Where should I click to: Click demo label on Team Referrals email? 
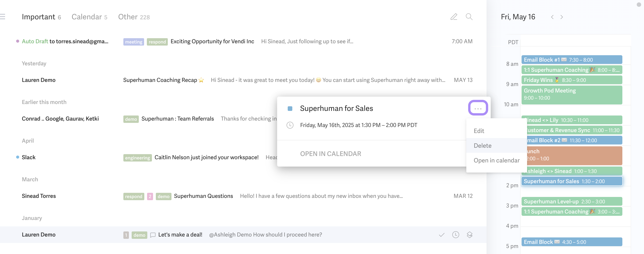click(x=131, y=119)
